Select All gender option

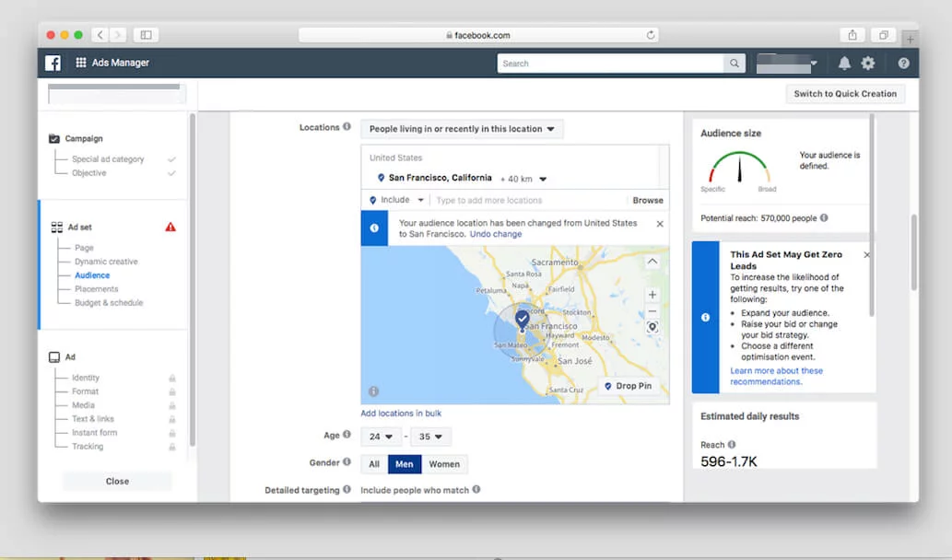point(374,464)
